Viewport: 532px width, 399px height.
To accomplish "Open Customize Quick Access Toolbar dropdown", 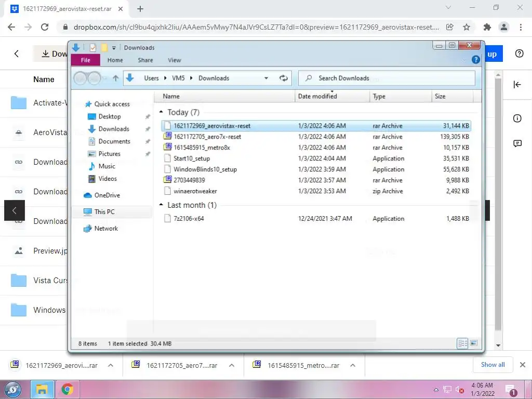I will pyautogui.click(x=114, y=48).
